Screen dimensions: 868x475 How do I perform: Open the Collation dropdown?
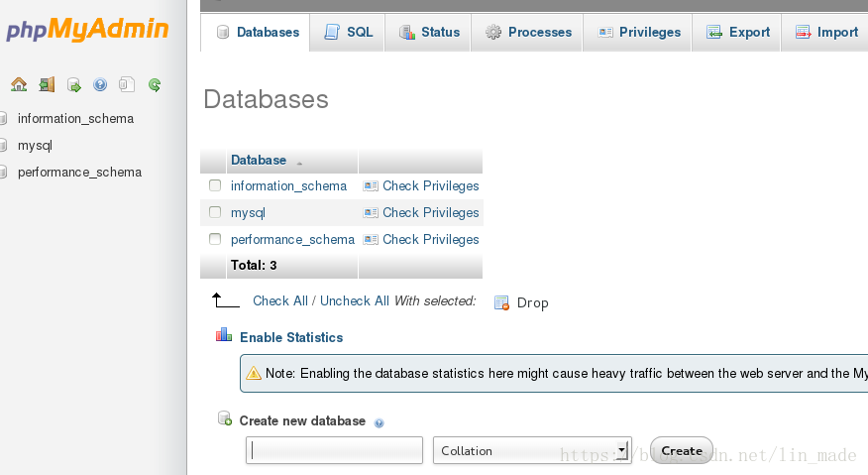pyautogui.click(x=532, y=450)
